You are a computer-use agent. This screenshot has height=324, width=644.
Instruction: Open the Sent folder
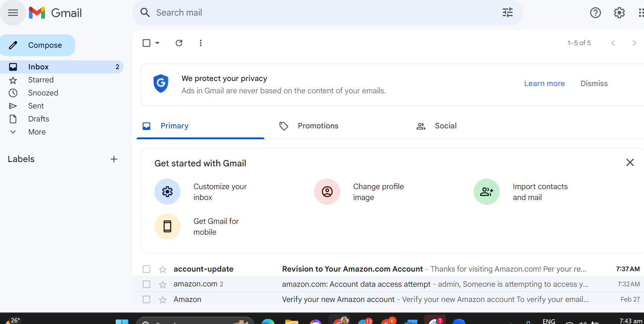click(x=61, y=106)
